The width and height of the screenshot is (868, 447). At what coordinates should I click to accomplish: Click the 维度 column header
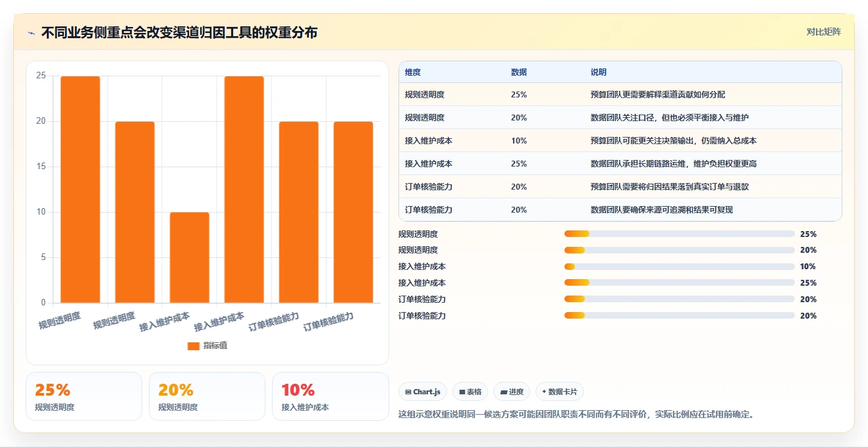click(413, 72)
